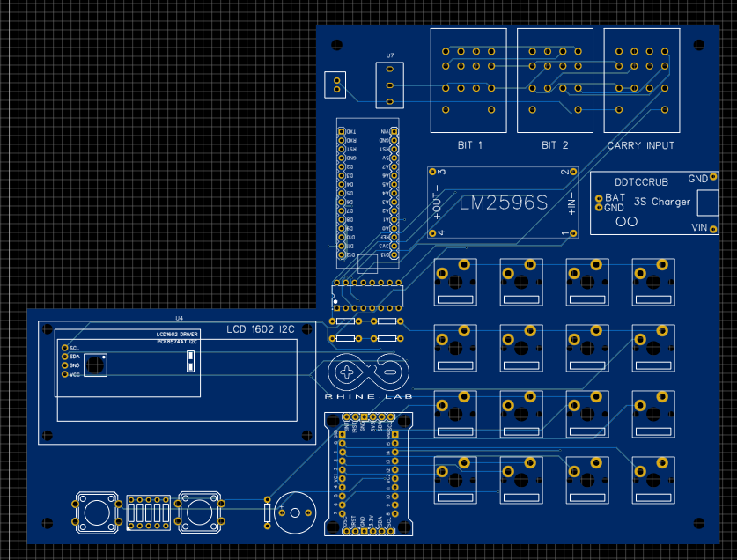
Task: Select the OSC pad on the expander module
Action: [x=346, y=531]
